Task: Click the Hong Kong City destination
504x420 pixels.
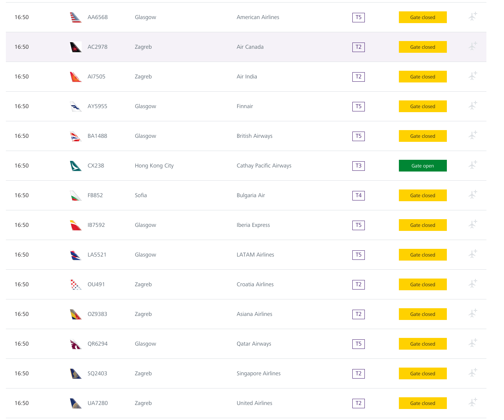Action: 154,166
